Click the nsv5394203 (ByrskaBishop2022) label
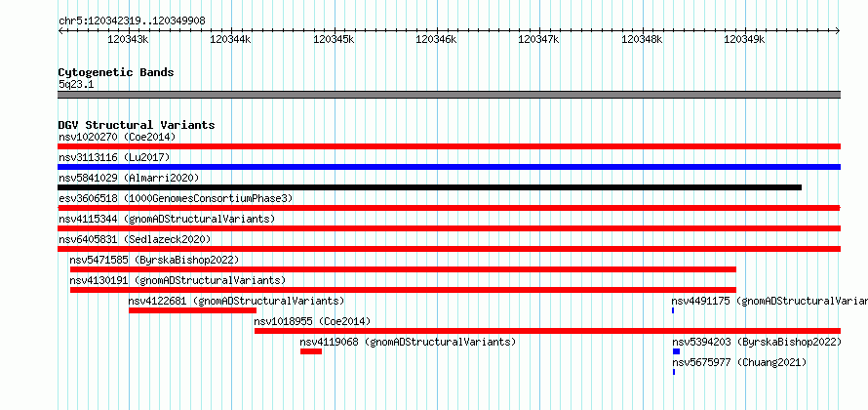The image size is (868, 410). coord(757,342)
